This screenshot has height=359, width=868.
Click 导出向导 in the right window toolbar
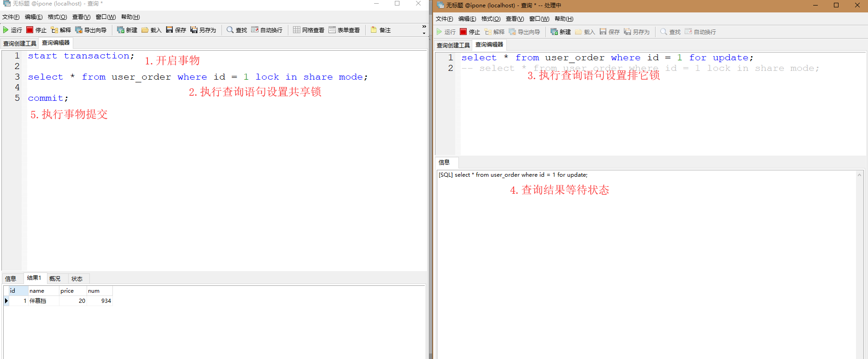pos(524,32)
